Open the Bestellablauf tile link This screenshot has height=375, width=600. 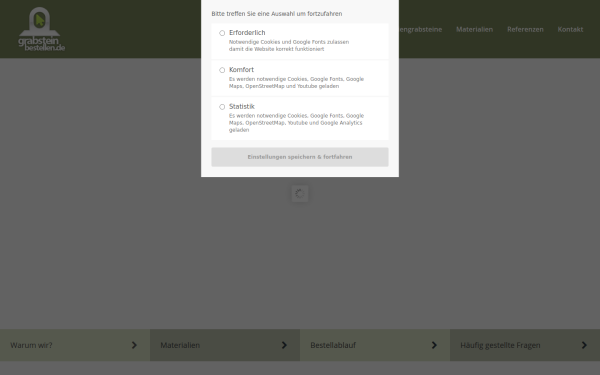(375, 345)
